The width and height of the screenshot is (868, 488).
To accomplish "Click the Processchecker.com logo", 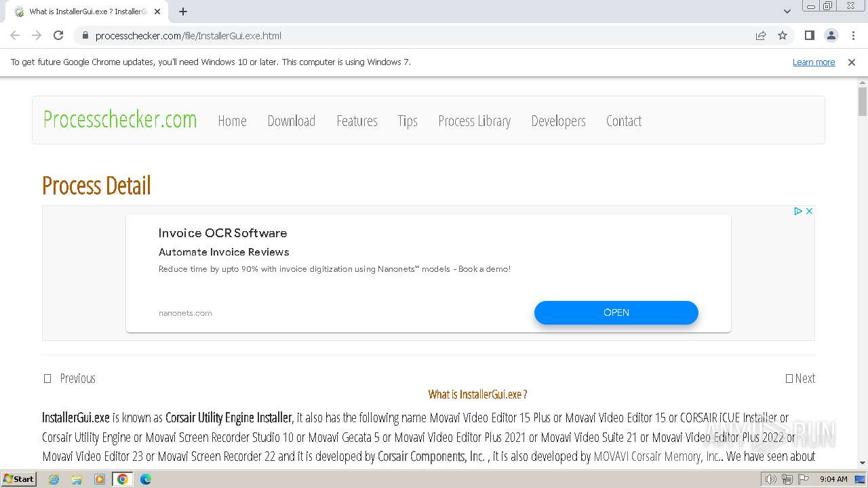I will tap(120, 119).
